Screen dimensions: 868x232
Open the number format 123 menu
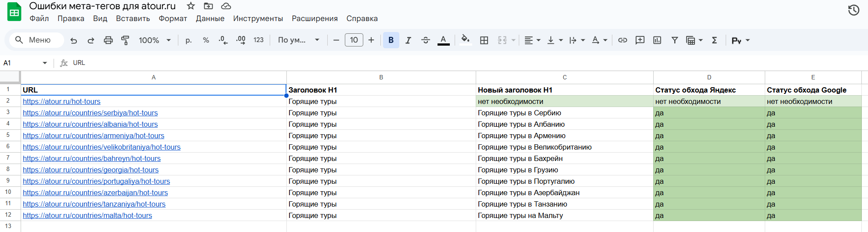coord(258,40)
